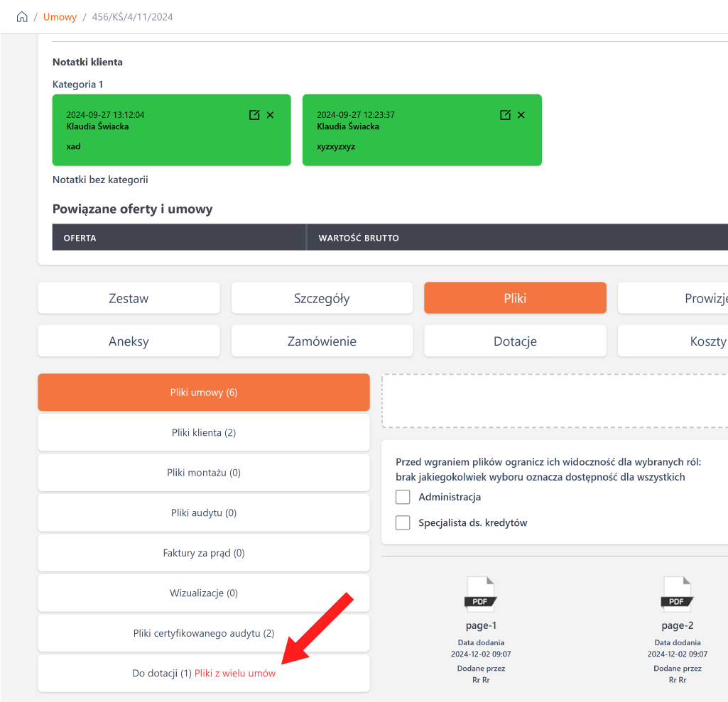The height and width of the screenshot is (702, 728).
Task: Open the Szczegóły tab
Action: tap(322, 298)
